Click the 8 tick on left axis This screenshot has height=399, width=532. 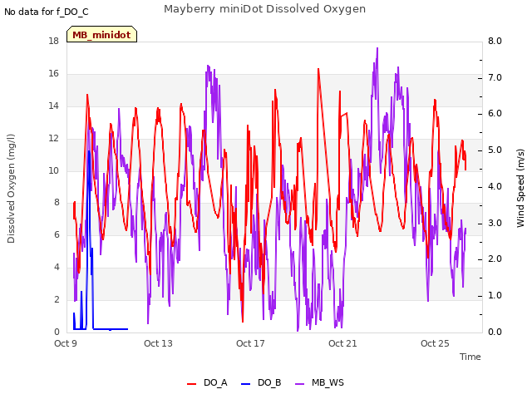(57, 202)
